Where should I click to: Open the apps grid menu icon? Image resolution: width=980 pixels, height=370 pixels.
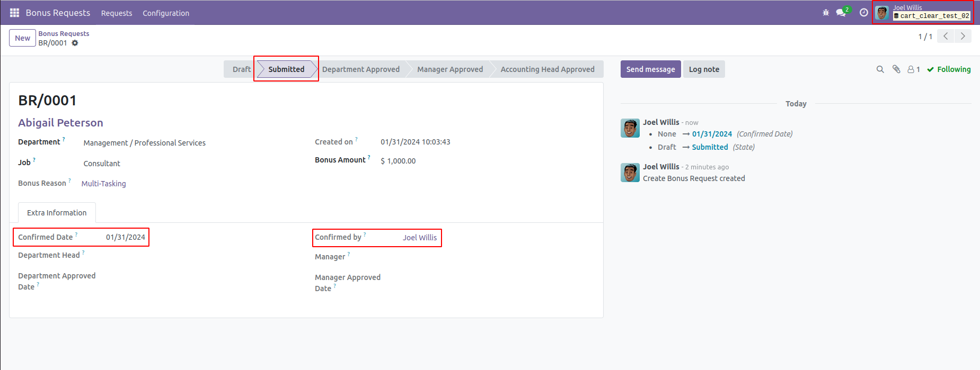(14, 13)
